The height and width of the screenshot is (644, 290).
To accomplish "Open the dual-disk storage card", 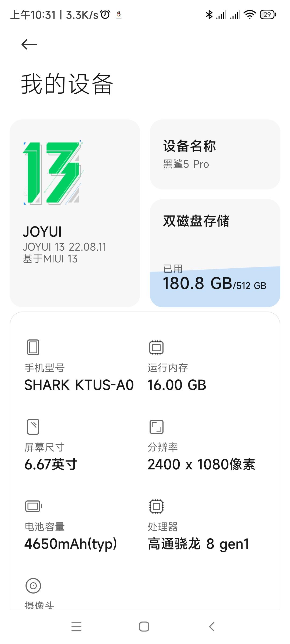I will coord(215,253).
